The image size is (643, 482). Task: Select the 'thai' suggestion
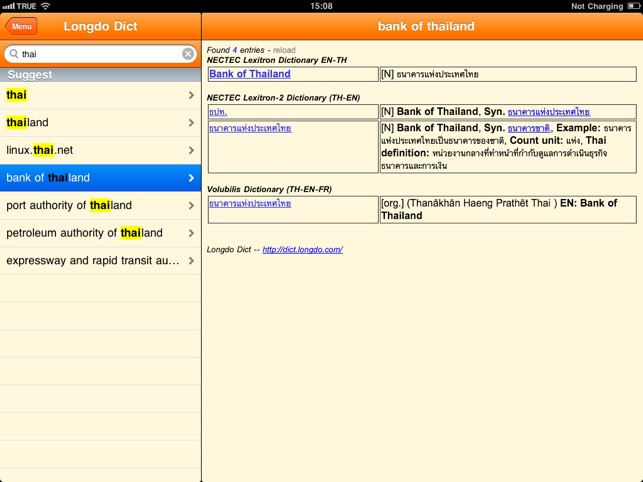pyautogui.click(x=100, y=95)
